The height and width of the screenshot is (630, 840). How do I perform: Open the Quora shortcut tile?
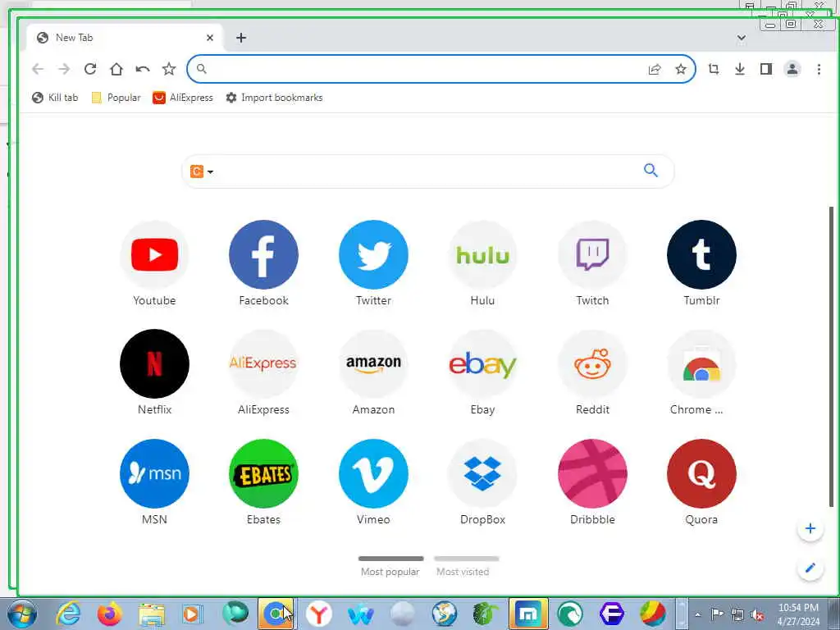(x=702, y=482)
